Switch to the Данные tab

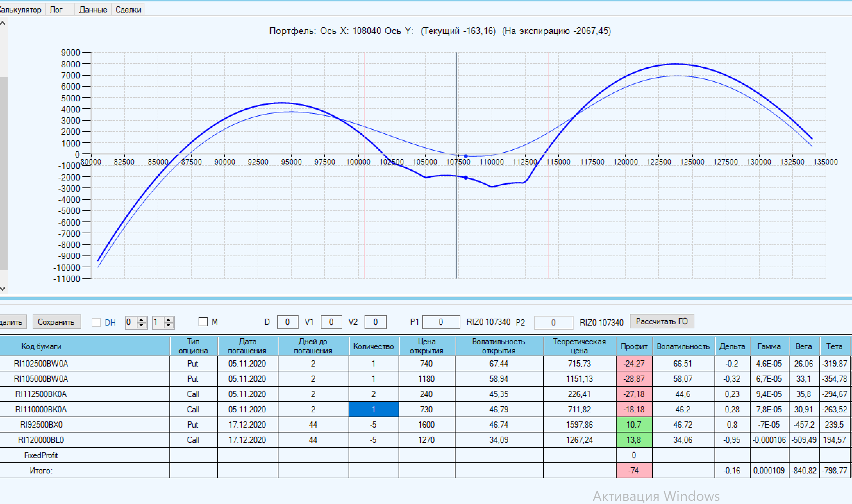[93, 10]
